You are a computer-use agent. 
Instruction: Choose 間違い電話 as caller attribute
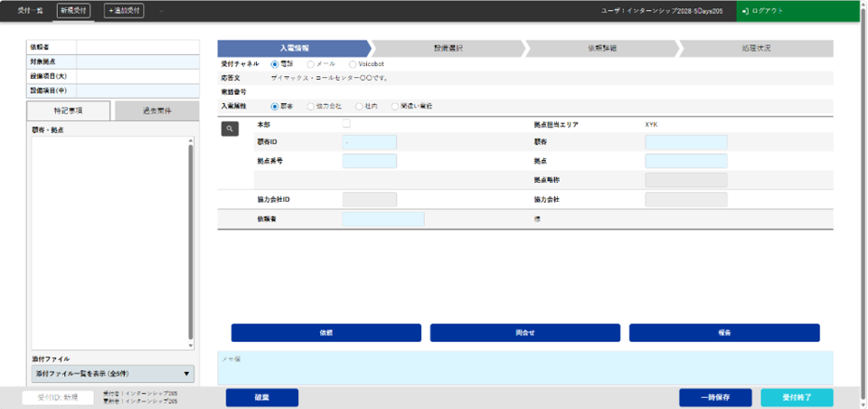[x=395, y=106]
